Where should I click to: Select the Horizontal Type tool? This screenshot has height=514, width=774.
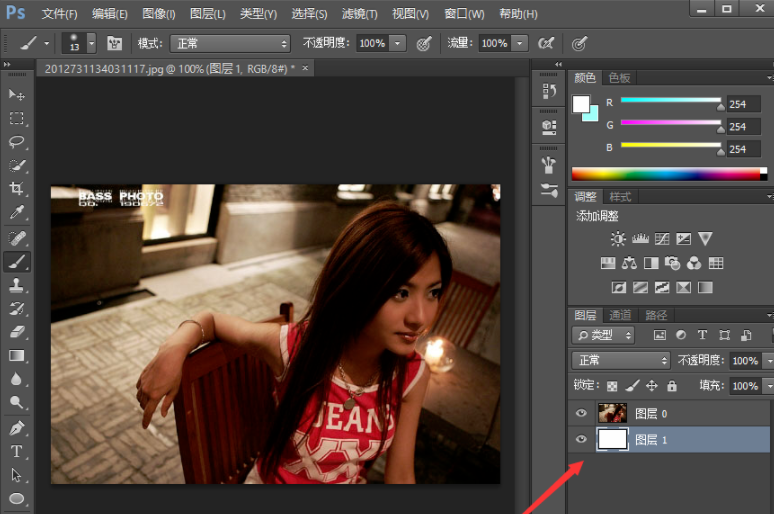coord(17,452)
